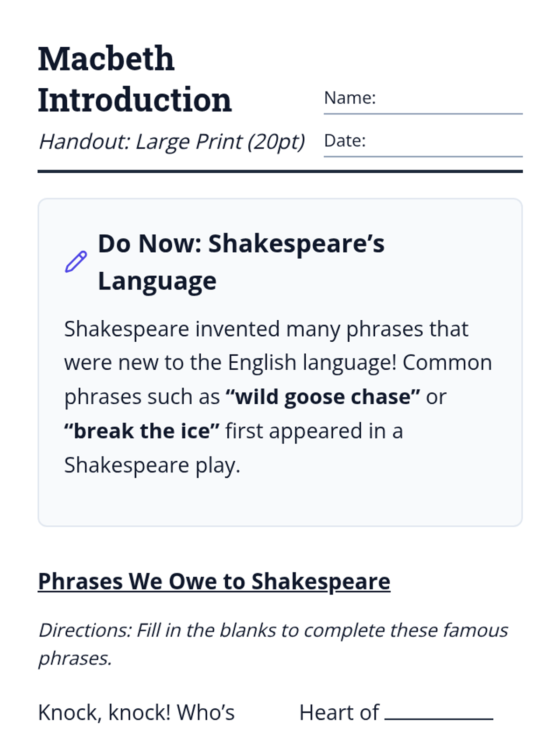Click "English language!" in the paragraph
The width and height of the screenshot is (560, 747).
pyautogui.click(x=312, y=363)
